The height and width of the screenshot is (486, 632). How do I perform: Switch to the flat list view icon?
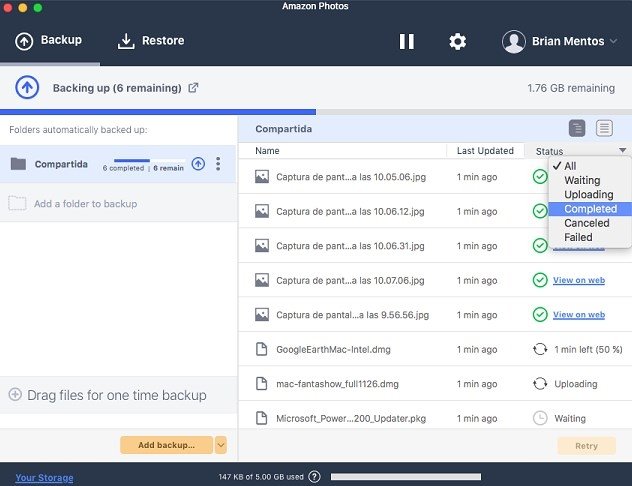pos(604,129)
